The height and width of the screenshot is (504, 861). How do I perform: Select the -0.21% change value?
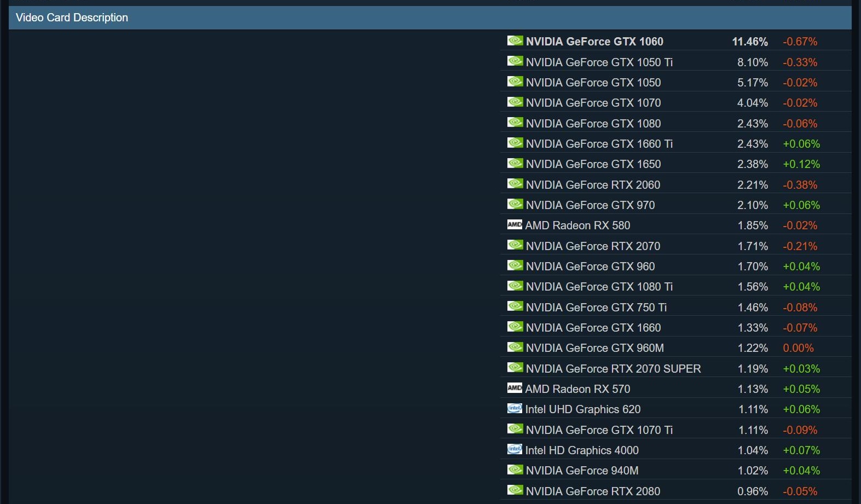tap(800, 246)
